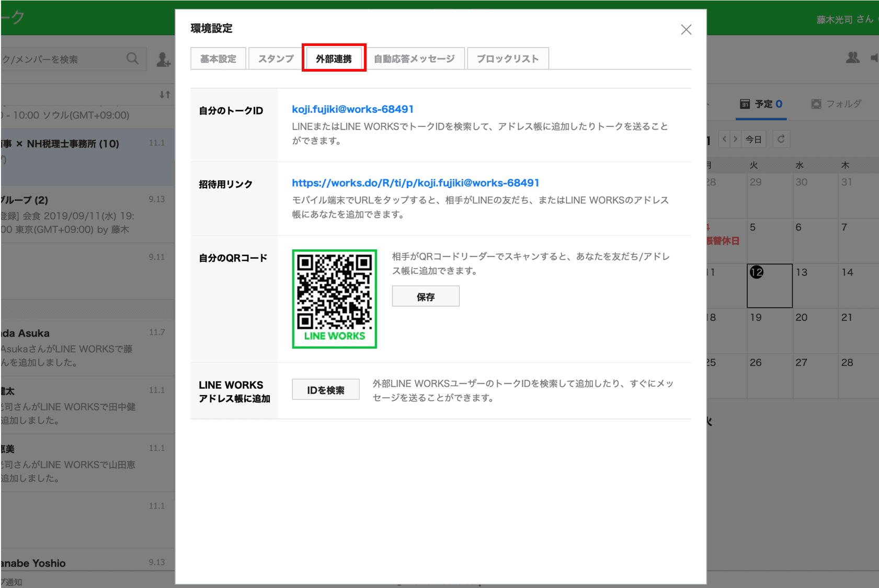The height and width of the screenshot is (588, 879).
Task: Open the 自動応答メッセージ tab
Action: click(x=414, y=59)
